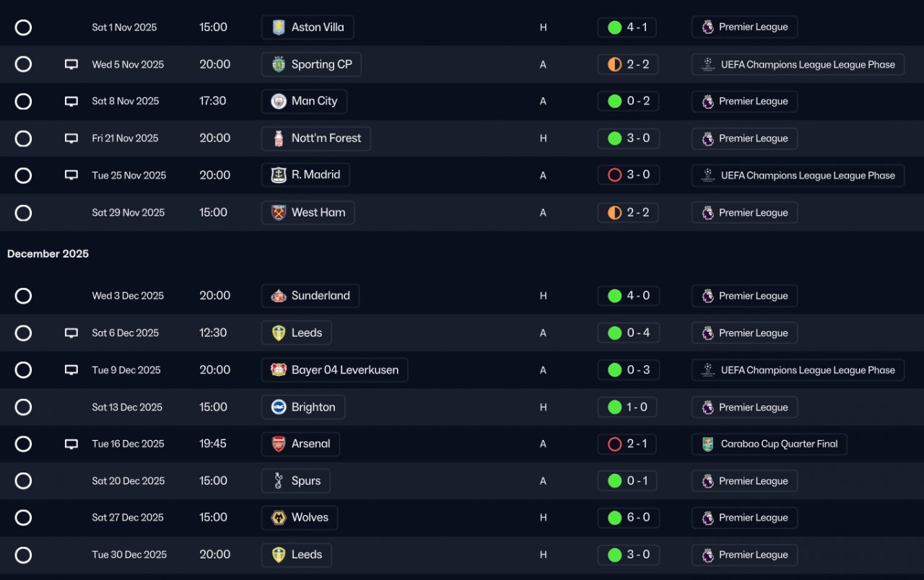
Task: Select the radio circle for Spurs fixture
Action: (x=23, y=481)
